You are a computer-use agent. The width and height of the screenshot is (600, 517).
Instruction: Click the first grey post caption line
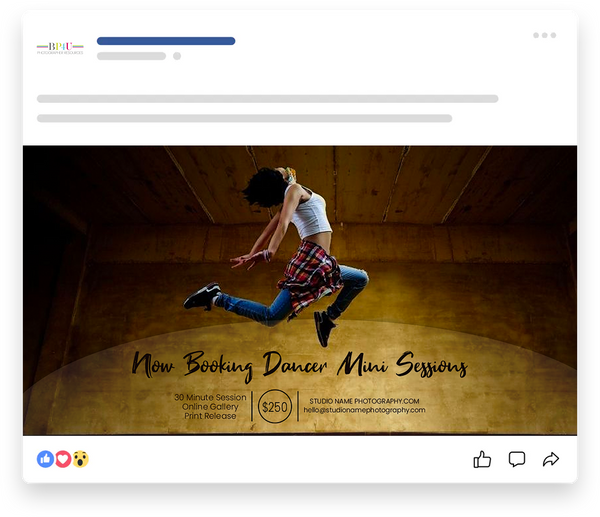pos(267,99)
